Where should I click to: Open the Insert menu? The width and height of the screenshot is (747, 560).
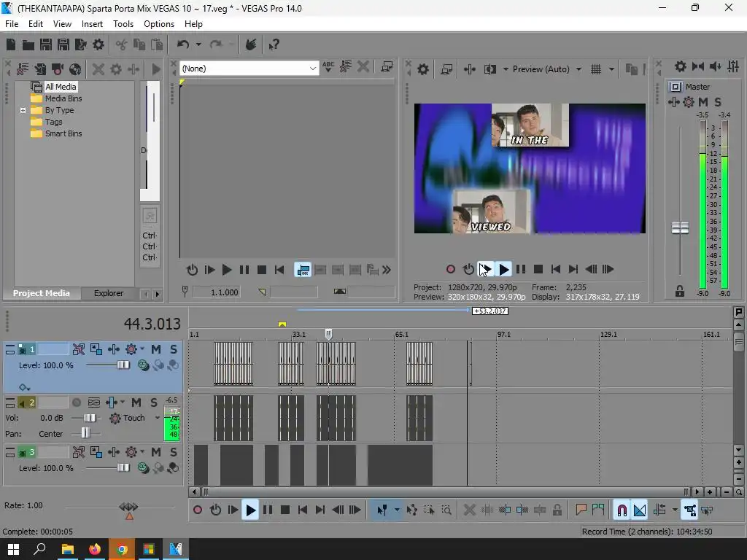(92, 24)
